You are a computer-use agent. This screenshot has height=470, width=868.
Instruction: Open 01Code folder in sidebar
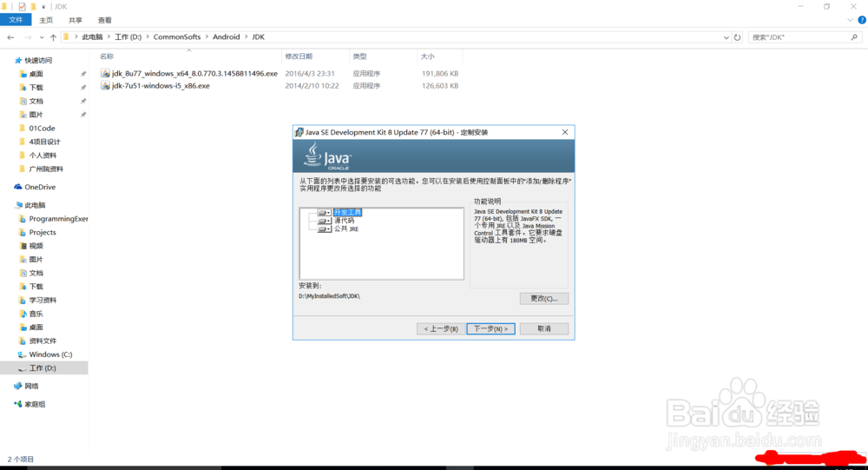(42, 128)
